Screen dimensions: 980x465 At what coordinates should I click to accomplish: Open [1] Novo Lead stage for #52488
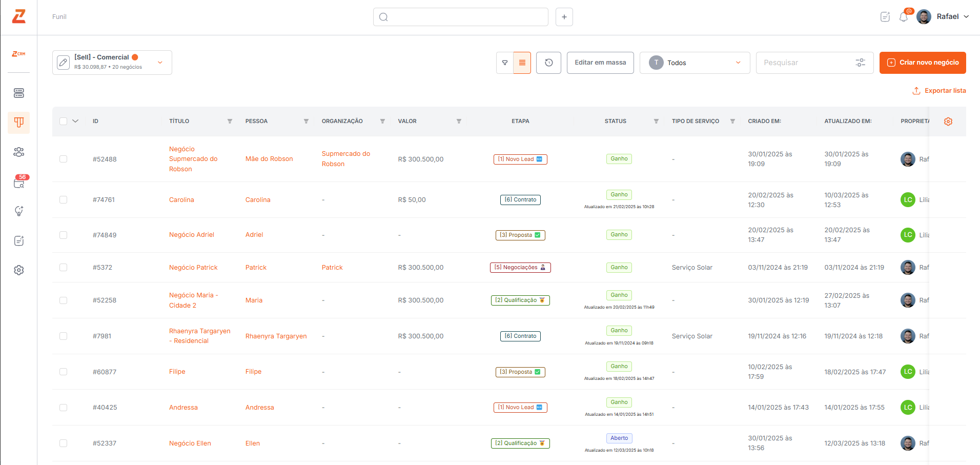click(520, 159)
